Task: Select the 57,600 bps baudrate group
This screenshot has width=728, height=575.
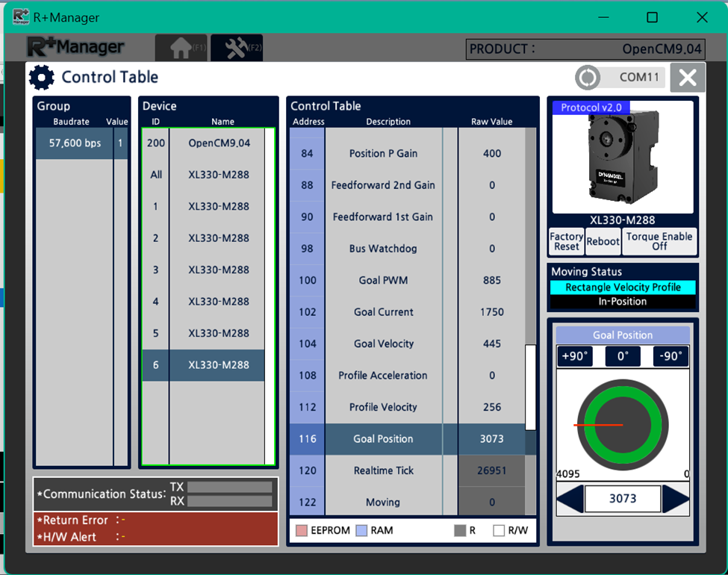Action: click(81, 143)
